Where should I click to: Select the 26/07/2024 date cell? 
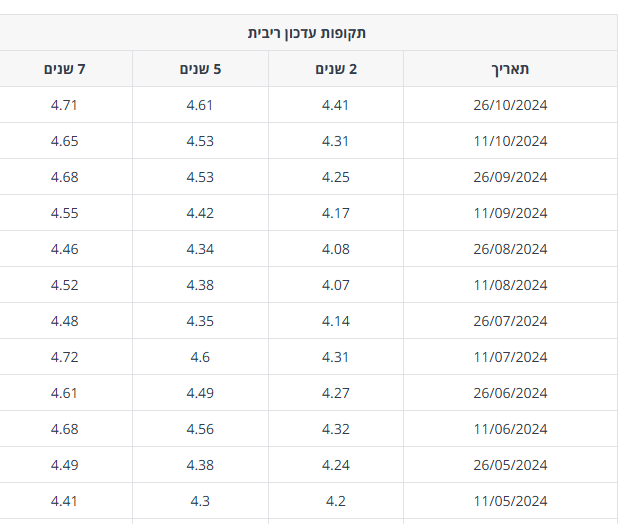click(x=510, y=321)
